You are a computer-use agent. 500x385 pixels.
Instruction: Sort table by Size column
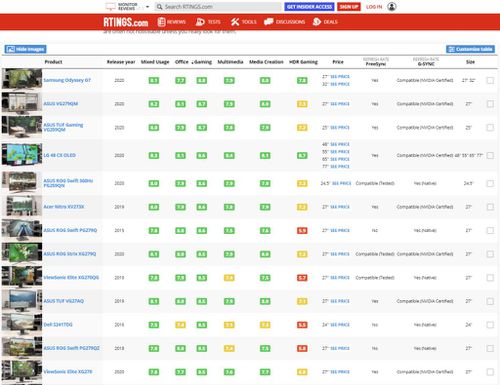coord(470,62)
